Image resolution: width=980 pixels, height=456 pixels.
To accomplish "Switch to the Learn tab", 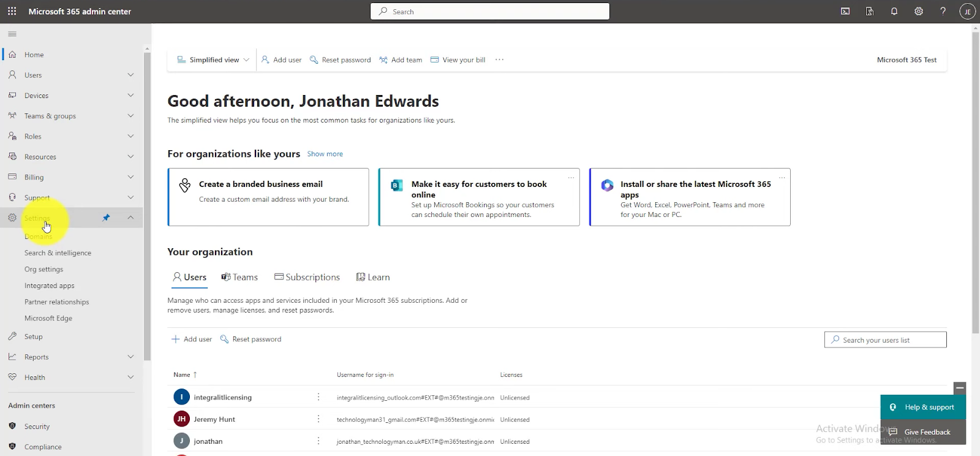I will tap(373, 277).
